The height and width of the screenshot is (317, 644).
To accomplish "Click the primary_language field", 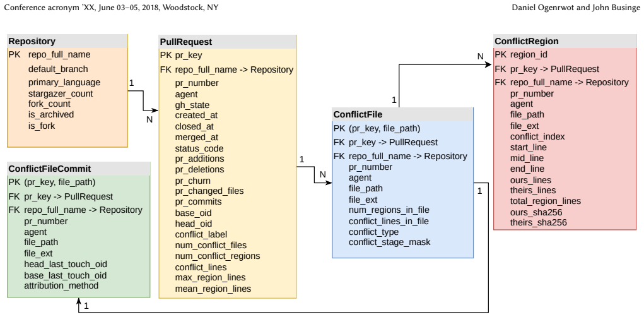I will [x=64, y=82].
